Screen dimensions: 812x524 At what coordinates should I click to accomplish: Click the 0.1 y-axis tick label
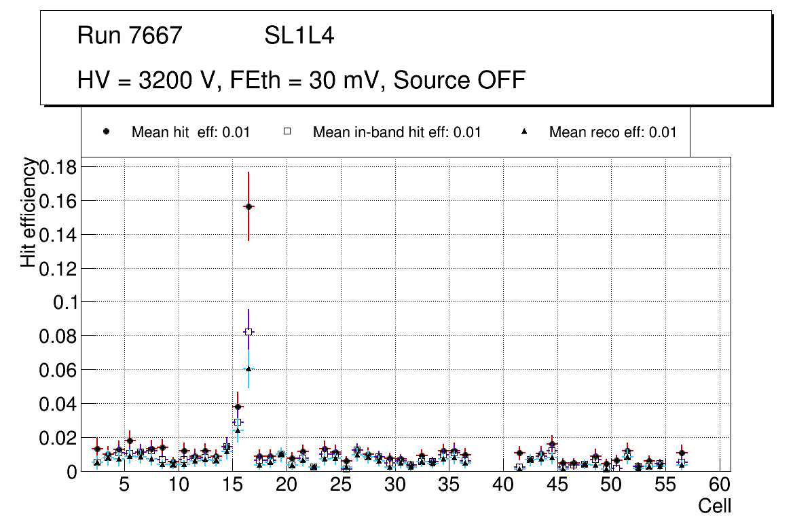[x=66, y=302]
